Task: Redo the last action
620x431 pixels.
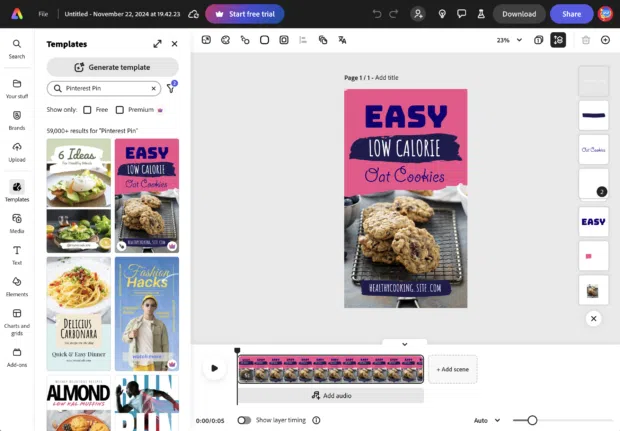Action: pyautogui.click(x=393, y=14)
